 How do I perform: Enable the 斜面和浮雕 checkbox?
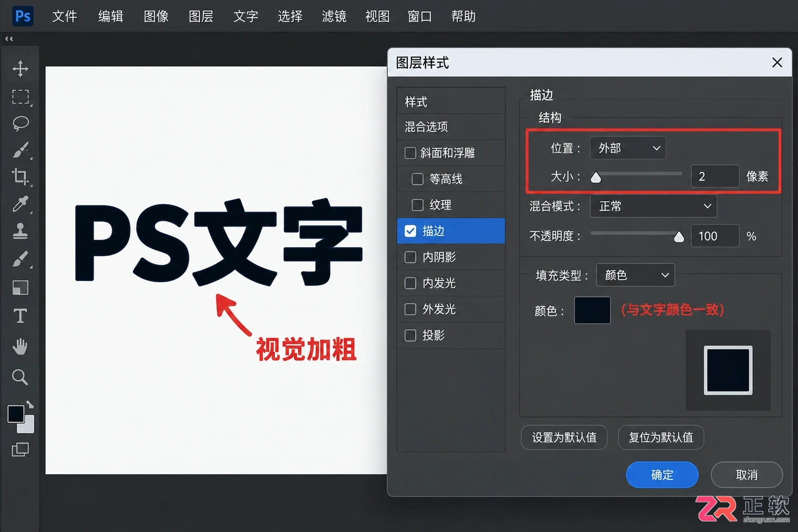(x=411, y=153)
